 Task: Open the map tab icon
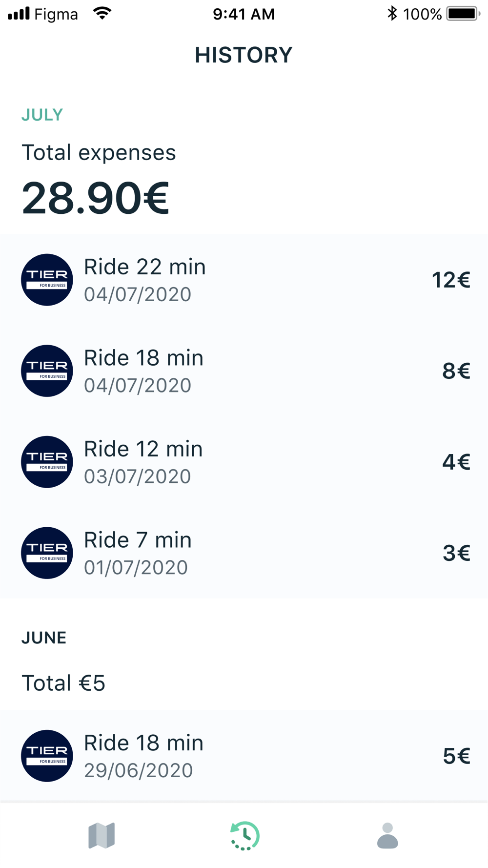pyautogui.click(x=102, y=835)
